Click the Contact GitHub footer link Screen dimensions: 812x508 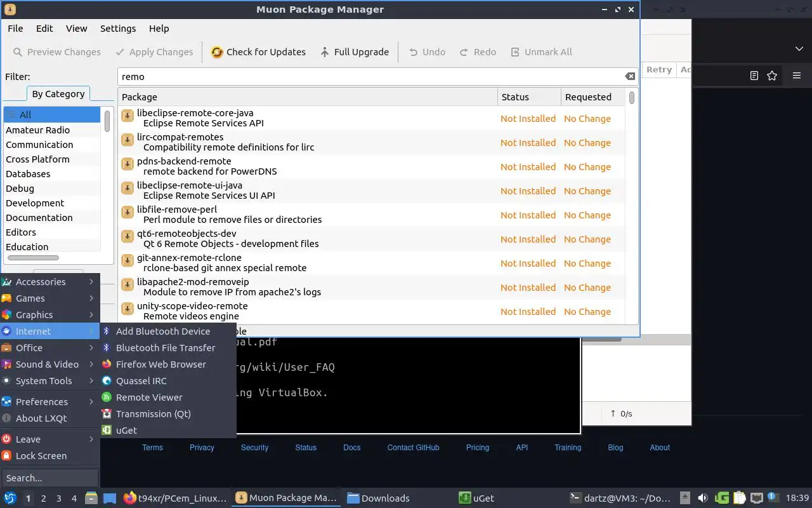tap(414, 448)
